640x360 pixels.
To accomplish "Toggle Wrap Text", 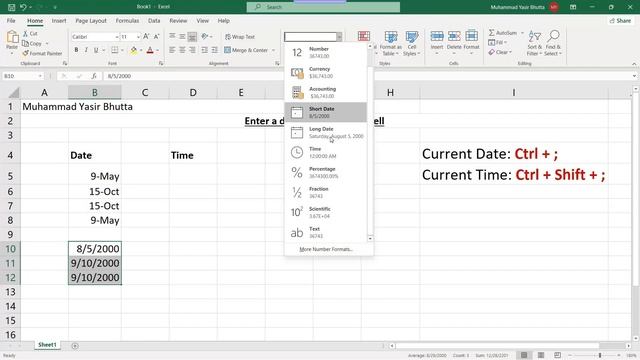I will [x=240, y=37].
